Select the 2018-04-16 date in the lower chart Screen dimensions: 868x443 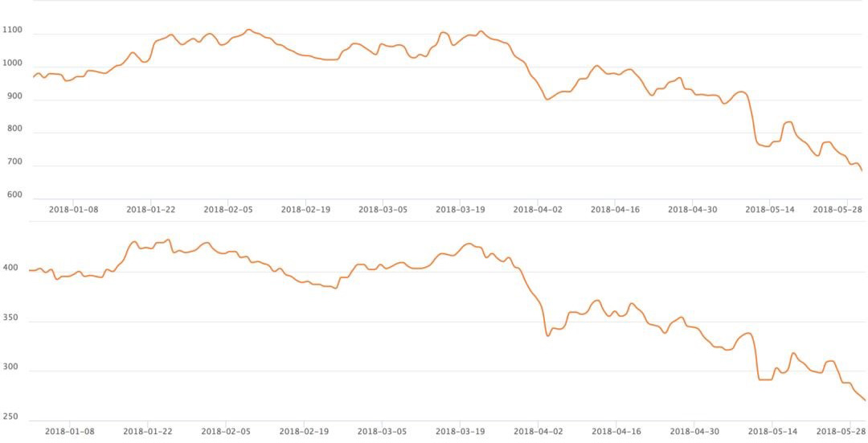pyautogui.click(x=616, y=431)
